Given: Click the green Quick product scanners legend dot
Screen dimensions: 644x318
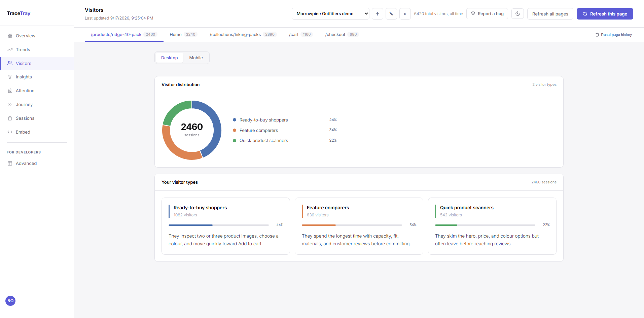Looking at the screenshot, I should (235, 141).
